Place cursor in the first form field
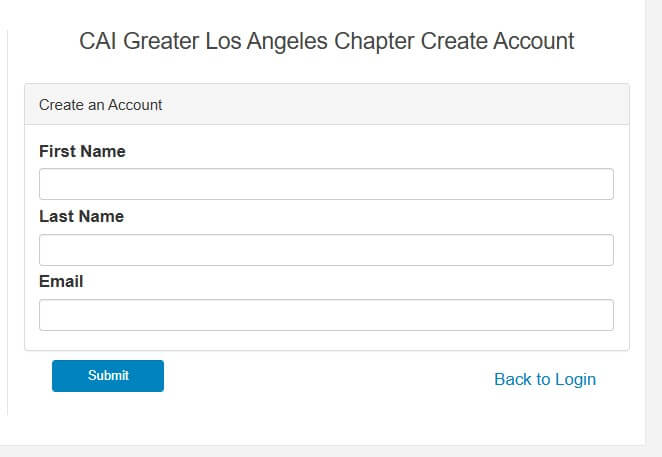This screenshot has width=662, height=457. tap(326, 184)
